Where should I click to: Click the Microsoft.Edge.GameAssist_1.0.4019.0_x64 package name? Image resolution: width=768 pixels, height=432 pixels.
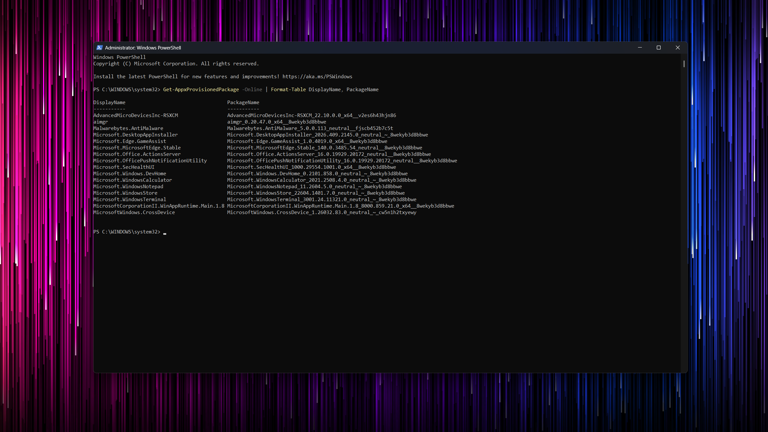(x=307, y=141)
